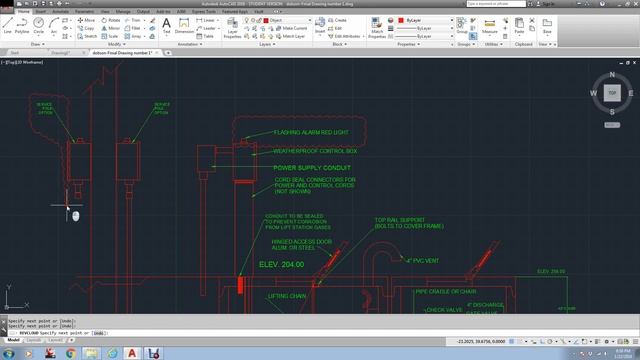Expand the Draw panel
The height and width of the screenshot is (360, 640).
point(38,44)
